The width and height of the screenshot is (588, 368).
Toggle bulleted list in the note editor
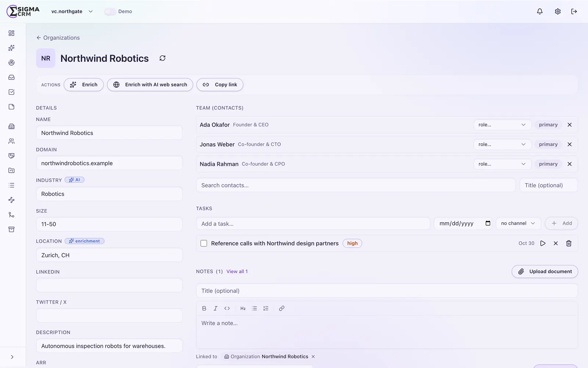tap(254, 308)
